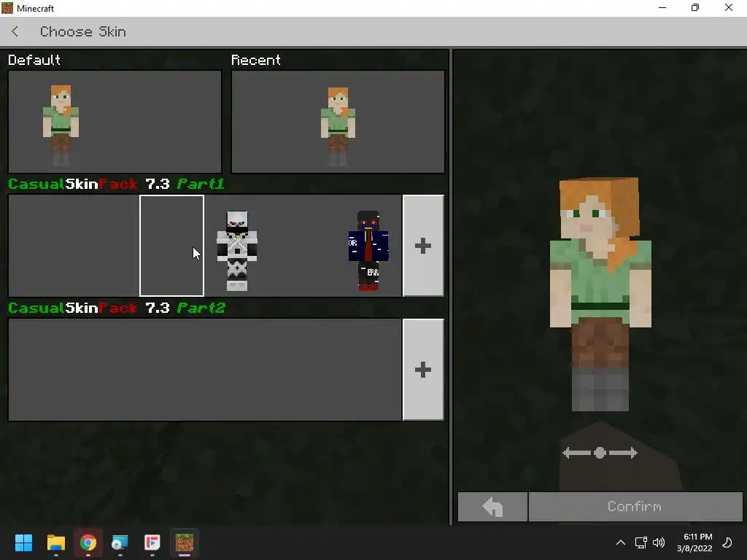Open the red-white app on the taskbar
747x560 pixels.
coord(152,542)
